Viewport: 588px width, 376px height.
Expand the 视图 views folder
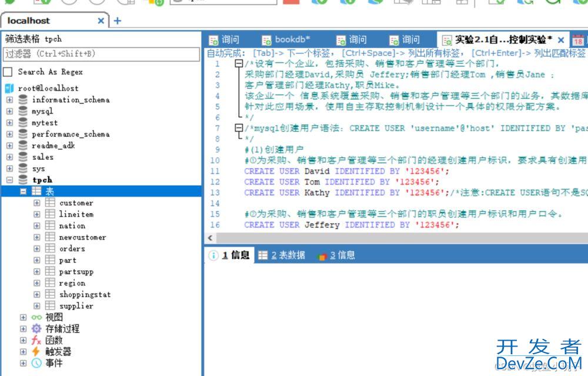24,317
